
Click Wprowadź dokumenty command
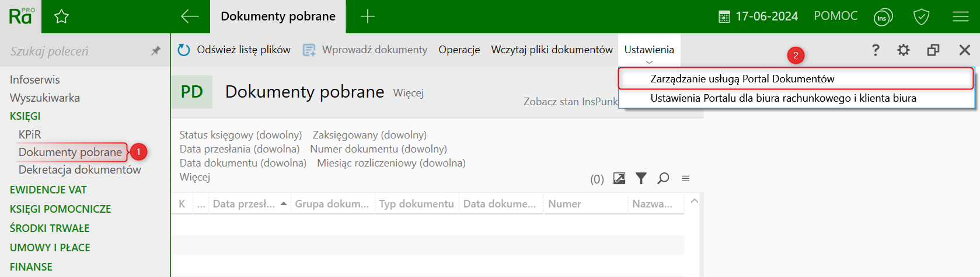coord(375,50)
